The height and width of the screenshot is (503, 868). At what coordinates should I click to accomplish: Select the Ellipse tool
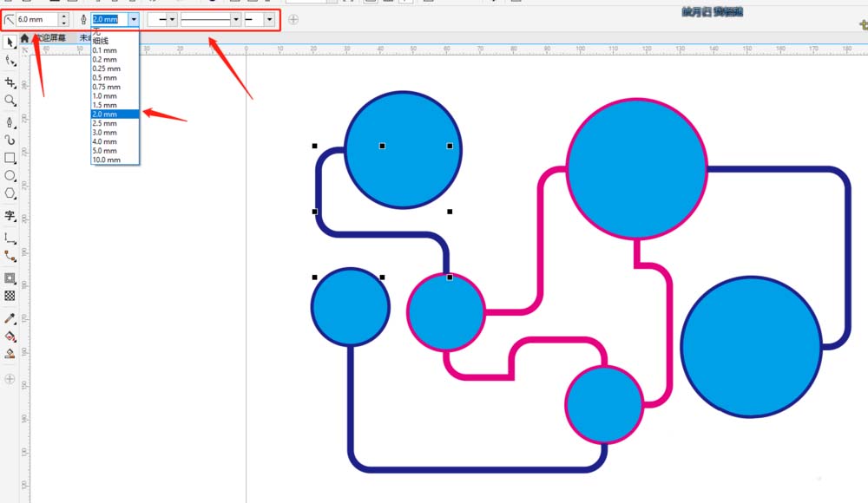click(10, 176)
